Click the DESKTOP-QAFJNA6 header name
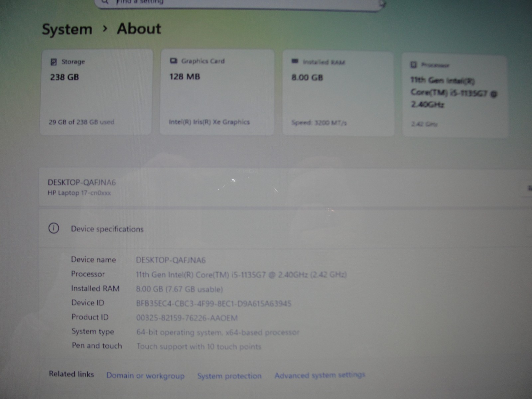The image size is (532, 399). (x=82, y=182)
